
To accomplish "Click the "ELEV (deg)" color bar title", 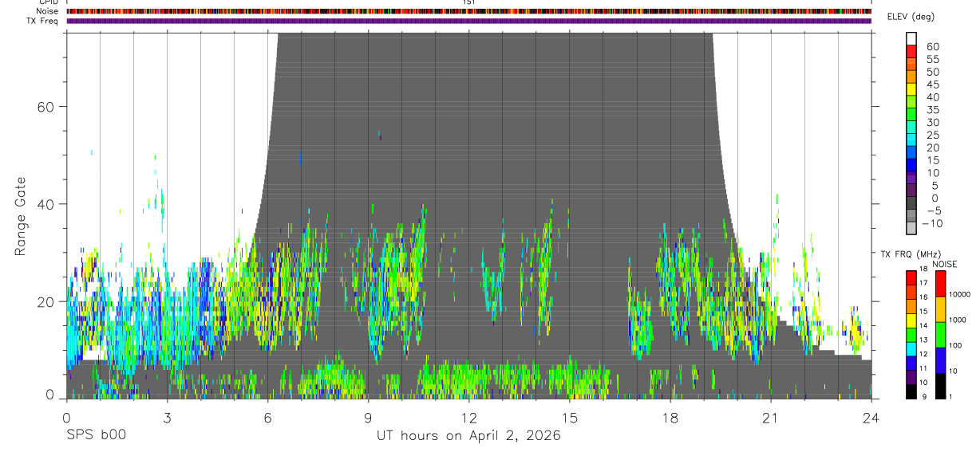I will [912, 17].
